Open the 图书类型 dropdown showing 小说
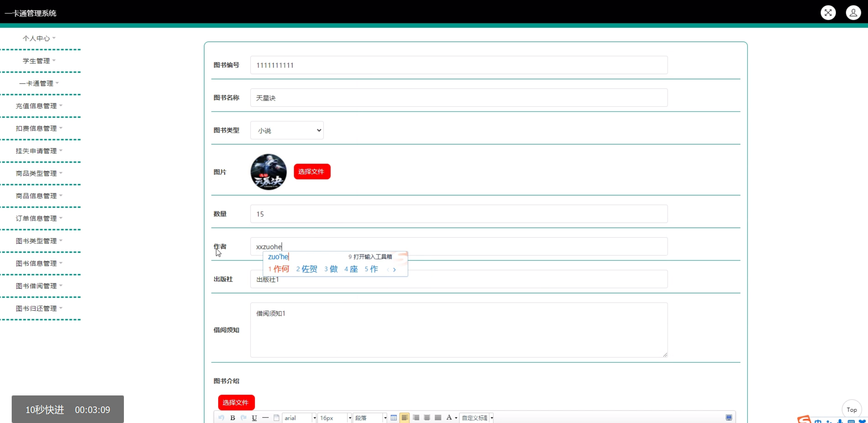Screen dimensions: 868x423 287,131
